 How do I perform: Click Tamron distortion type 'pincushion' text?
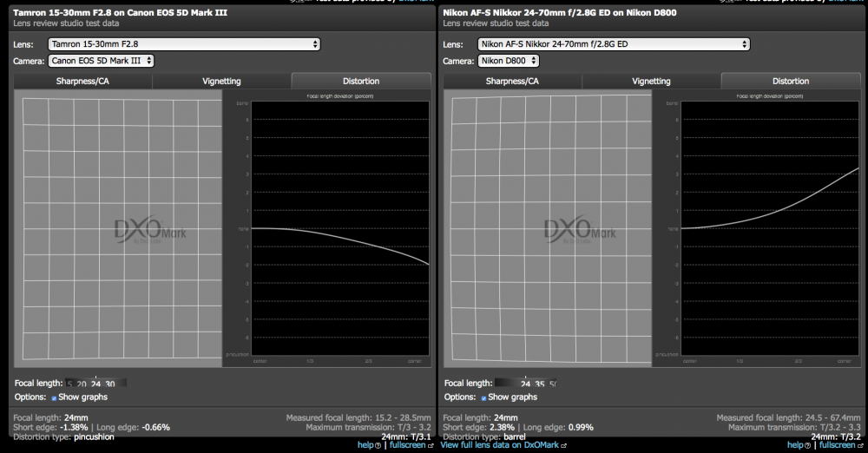click(x=94, y=437)
